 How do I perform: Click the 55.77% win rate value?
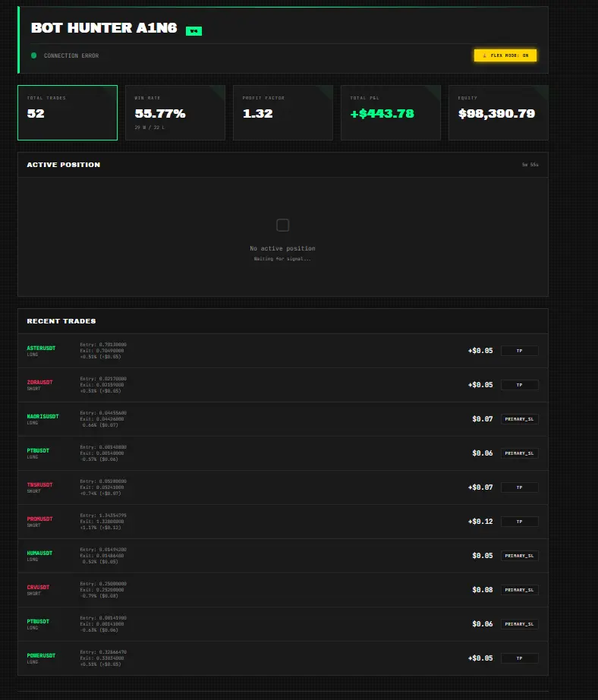click(x=160, y=113)
